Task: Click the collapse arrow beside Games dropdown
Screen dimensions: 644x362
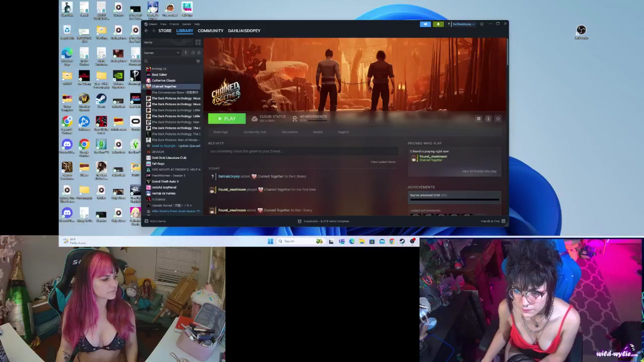Action: 186,53
